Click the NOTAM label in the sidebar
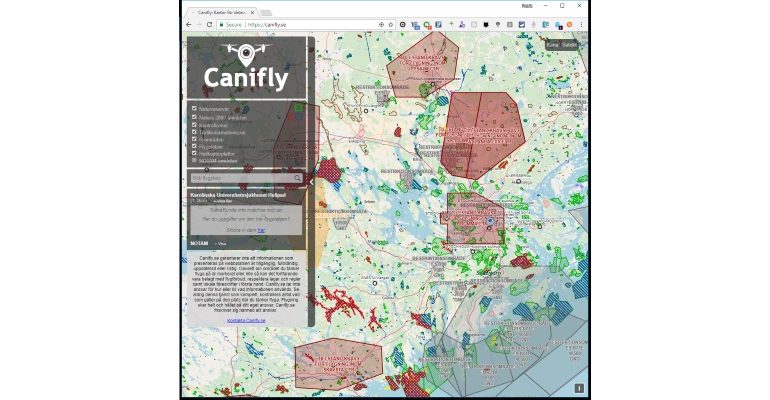The width and height of the screenshot is (770, 400). tap(199, 243)
